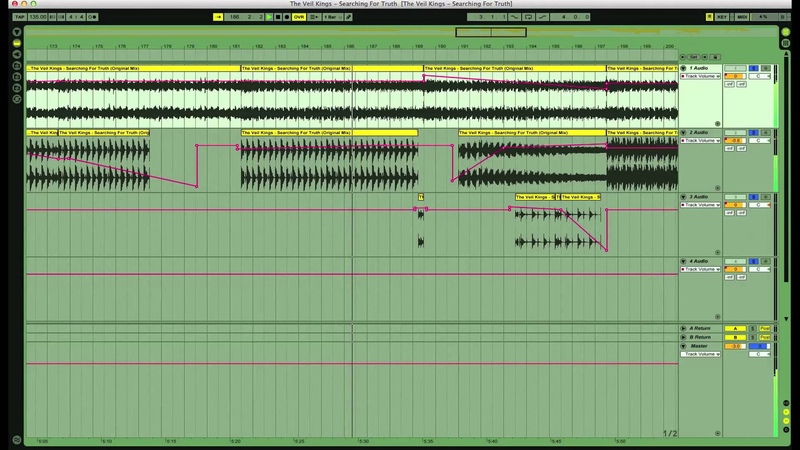Click the A Return activator button
The width and height of the screenshot is (800, 450).
pos(735,328)
